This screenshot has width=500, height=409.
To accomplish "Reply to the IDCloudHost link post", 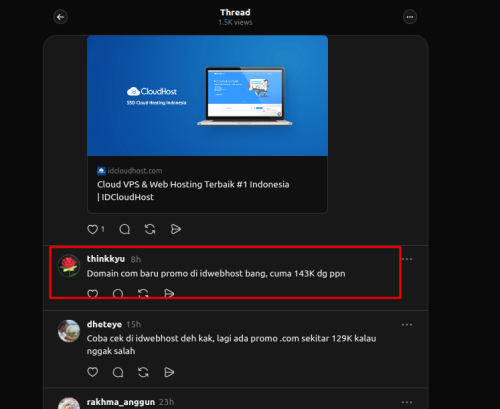I will 125,229.
